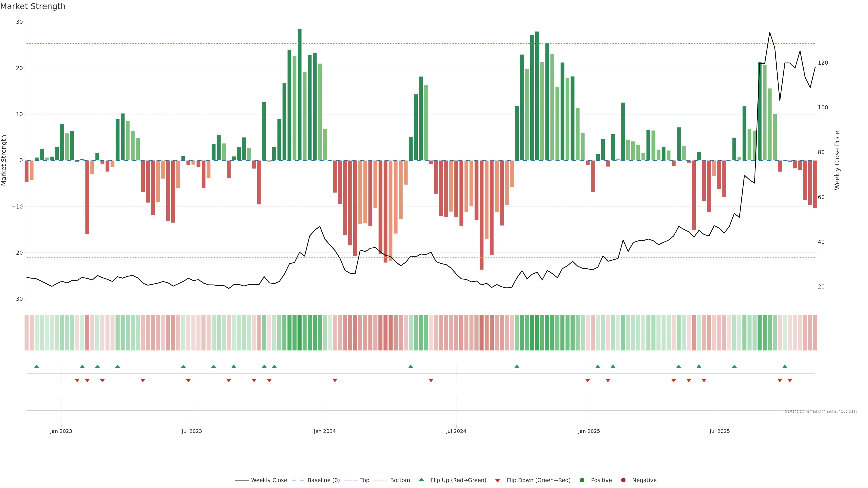Click the Positive green circle legend icon

(582, 480)
